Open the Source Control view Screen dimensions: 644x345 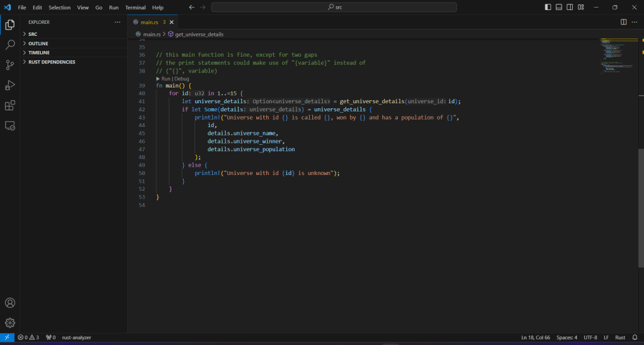10,65
